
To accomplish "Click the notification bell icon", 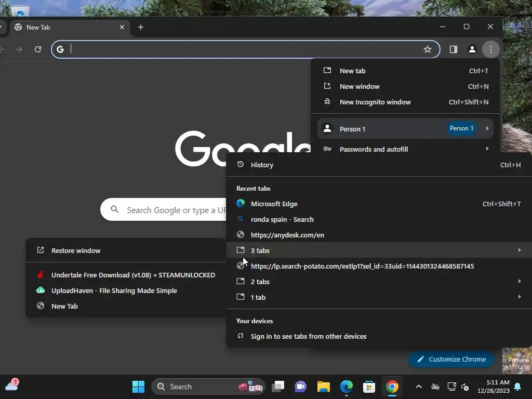I will point(518,387).
